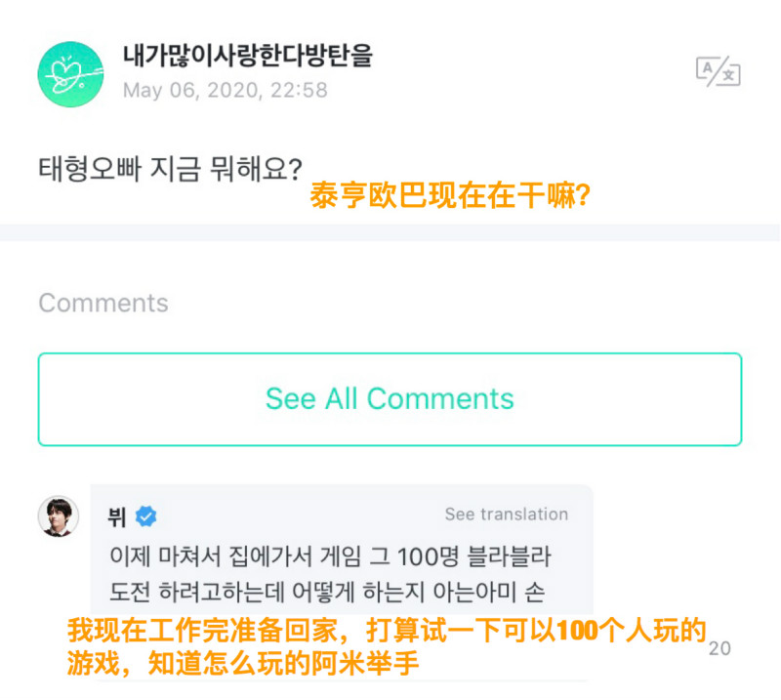Tap the commenter name 뷔
Image resolution: width=781 pixels, height=700 pixels.
coord(117,516)
